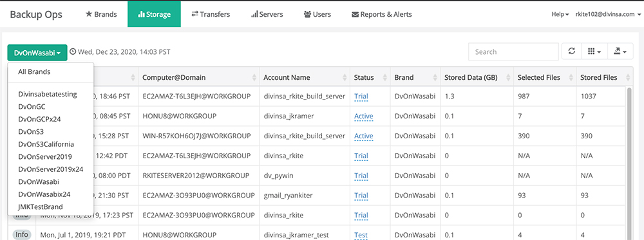Open Active status for WIN-R57KOH6OJ7J row
The image size is (644, 240).
click(363, 136)
